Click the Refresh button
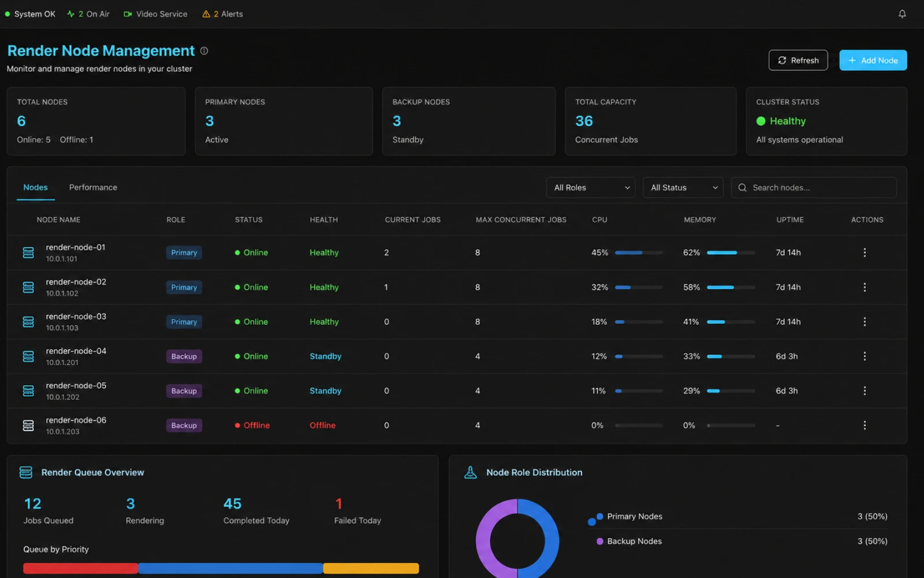The image size is (924, 578). tap(798, 60)
